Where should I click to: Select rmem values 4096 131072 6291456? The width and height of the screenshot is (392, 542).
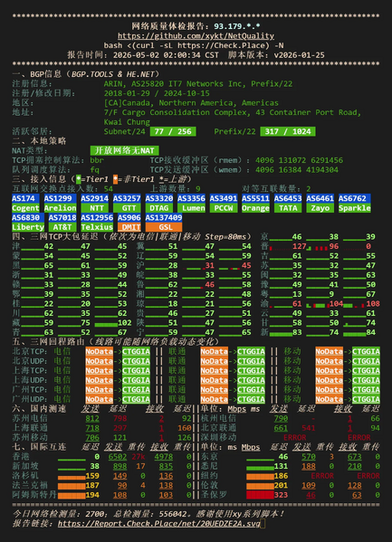pyautogui.click(x=300, y=160)
